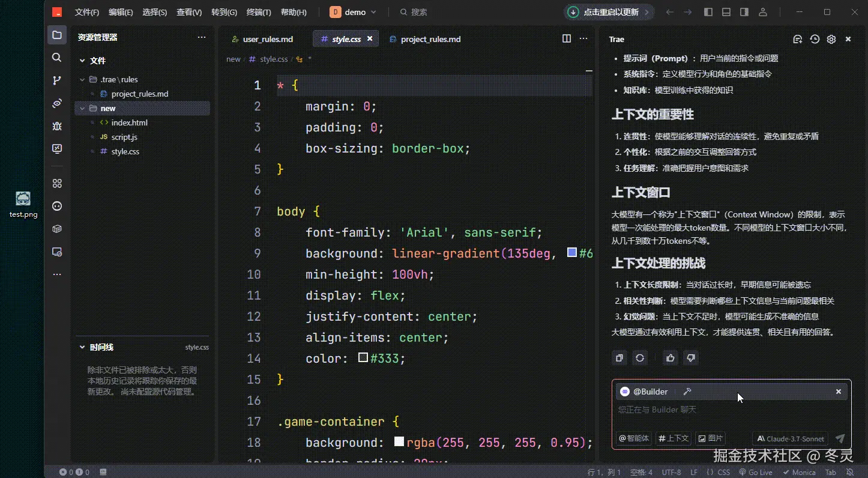Click the round face icon in activity bar
Image resolution: width=868 pixels, height=478 pixels.
pyautogui.click(x=57, y=206)
